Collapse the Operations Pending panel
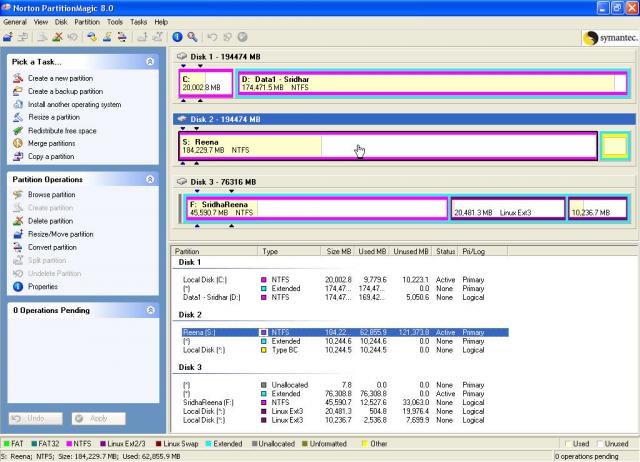 150,310
